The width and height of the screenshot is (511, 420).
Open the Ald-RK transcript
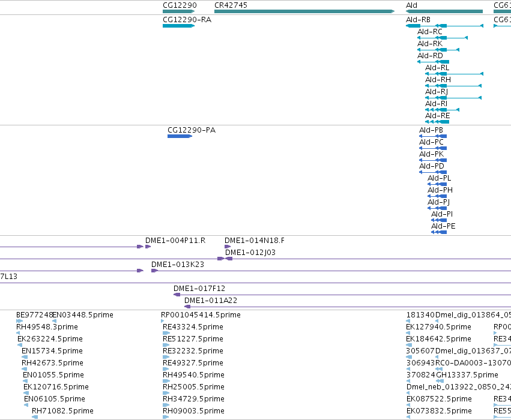(x=438, y=50)
